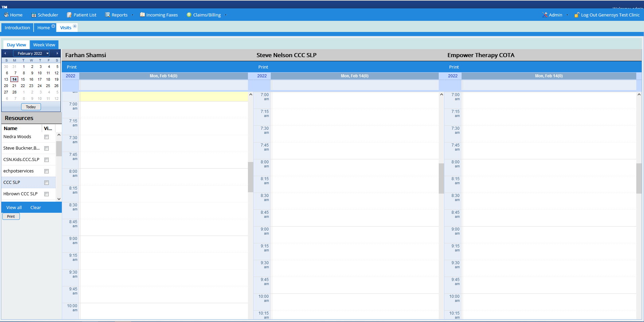Viewport: 644px width, 322px height.
Task: Click the Admin wrench icon
Action: (x=545, y=15)
